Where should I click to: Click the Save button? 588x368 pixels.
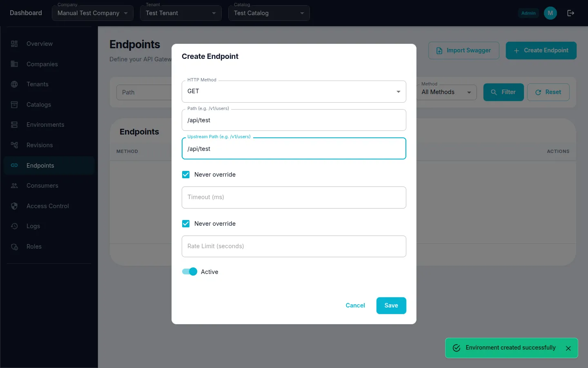391,305
